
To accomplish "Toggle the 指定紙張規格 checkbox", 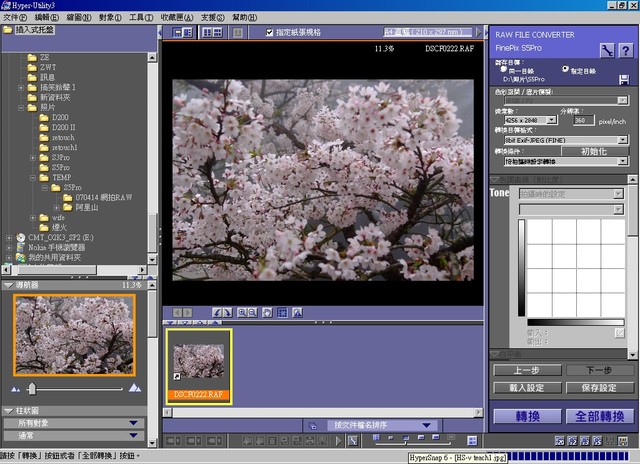I will 269,32.
